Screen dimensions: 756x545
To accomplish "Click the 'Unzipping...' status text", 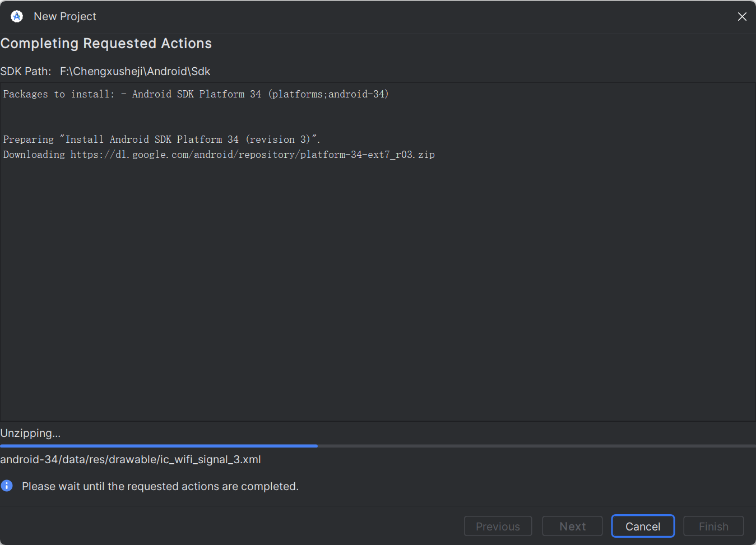I will coord(30,433).
